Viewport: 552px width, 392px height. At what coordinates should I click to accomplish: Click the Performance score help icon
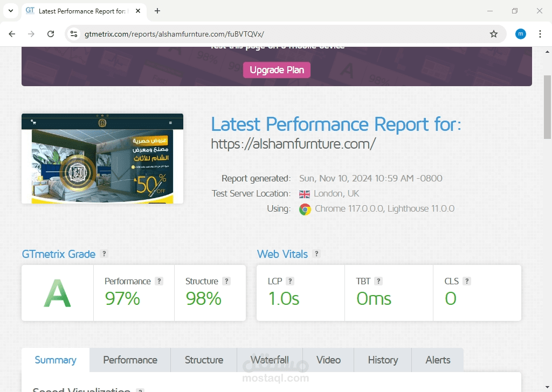(159, 281)
